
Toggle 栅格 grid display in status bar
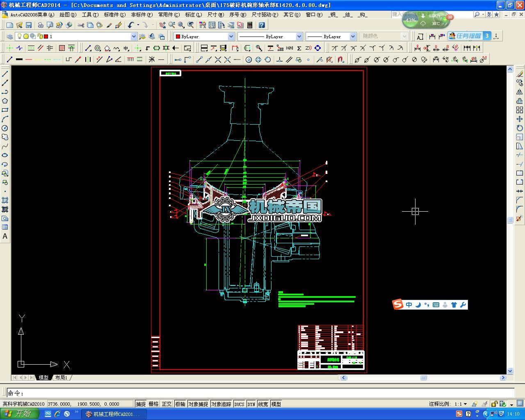pos(153,404)
